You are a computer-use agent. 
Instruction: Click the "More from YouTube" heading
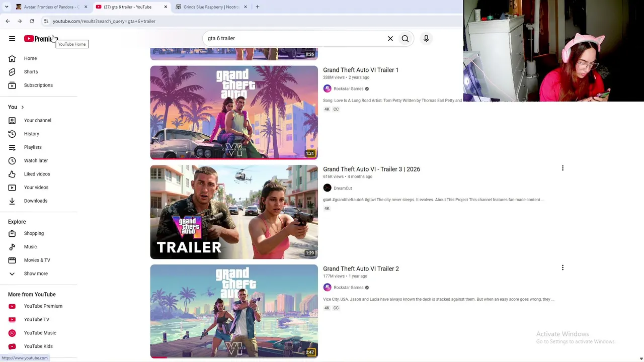[32, 295]
